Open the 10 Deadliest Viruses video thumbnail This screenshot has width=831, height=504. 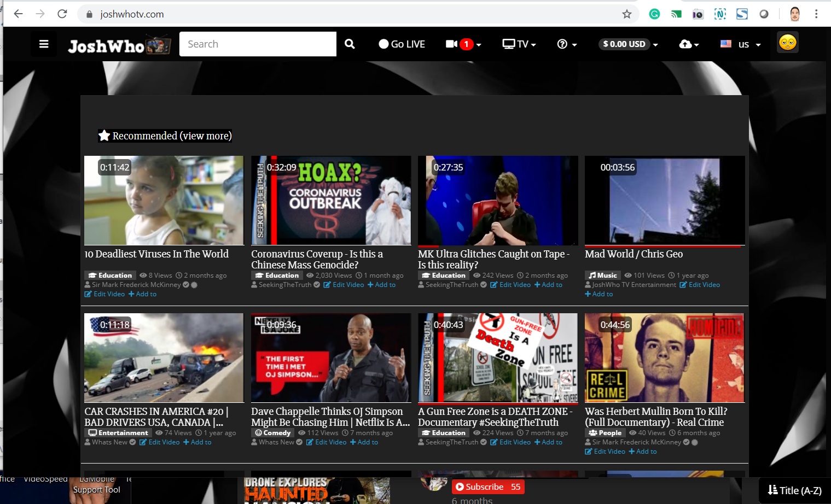coord(164,201)
